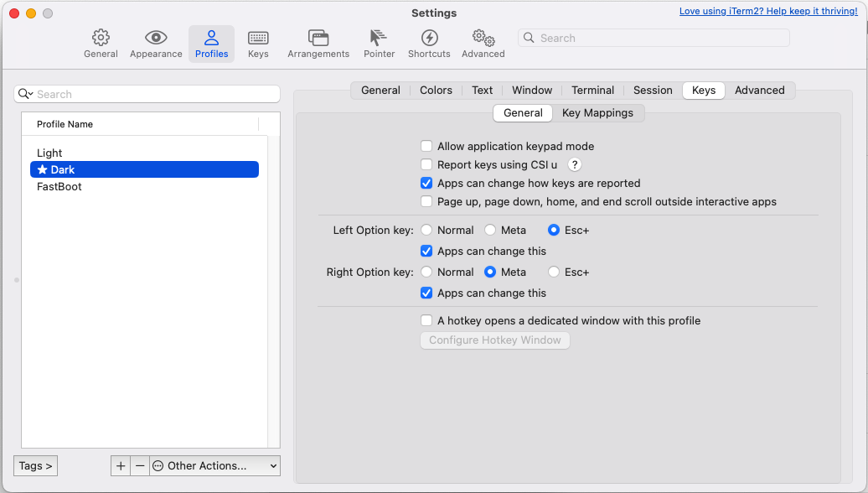This screenshot has width=868, height=493.
Task: Open the Advanced gears icon
Action: (x=483, y=39)
